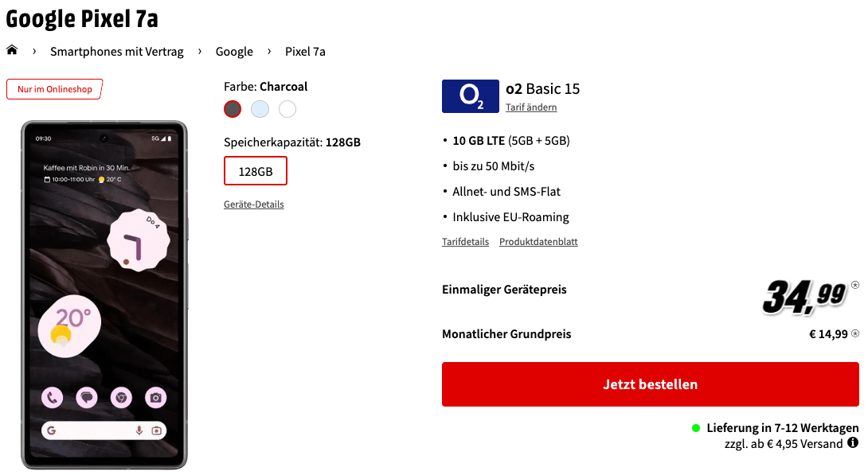Click the o2 logo
Image resolution: width=868 pixels, height=475 pixels.
click(470, 96)
